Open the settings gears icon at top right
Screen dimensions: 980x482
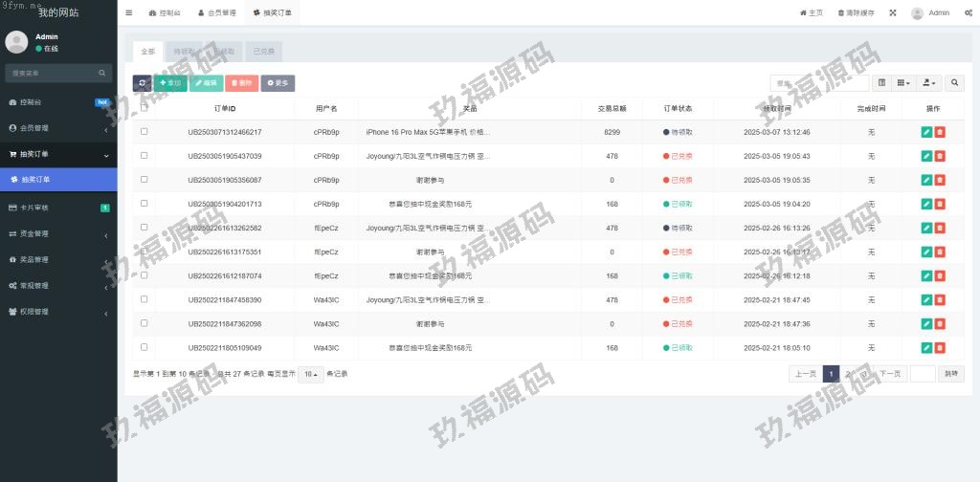pyautogui.click(x=969, y=13)
